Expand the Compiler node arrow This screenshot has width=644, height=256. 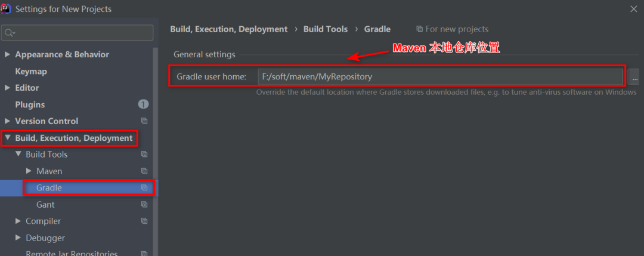tap(18, 221)
